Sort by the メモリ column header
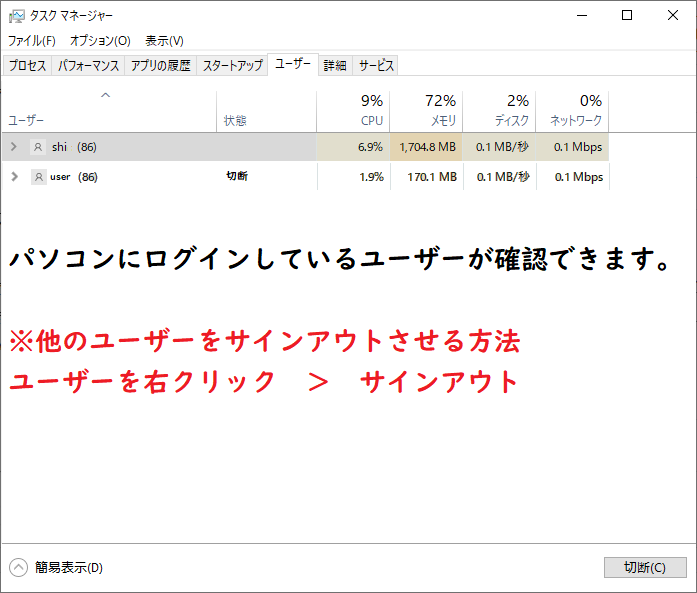This screenshot has width=697, height=593. point(426,112)
